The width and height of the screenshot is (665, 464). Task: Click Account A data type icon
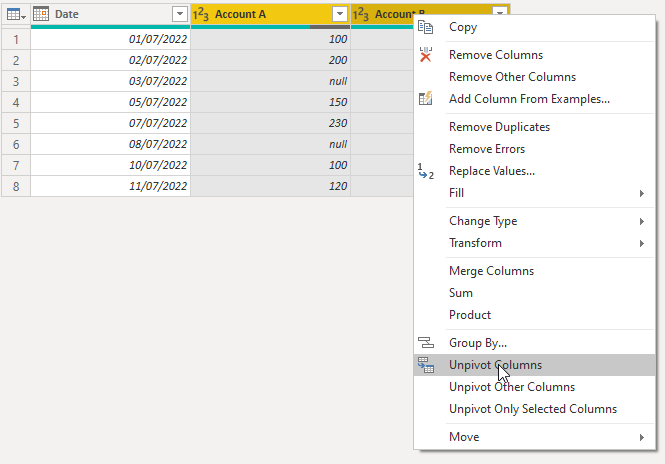pyautogui.click(x=201, y=14)
